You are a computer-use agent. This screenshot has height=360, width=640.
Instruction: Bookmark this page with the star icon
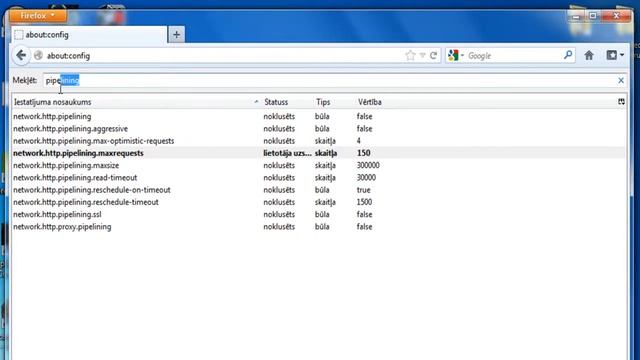point(410,56)
